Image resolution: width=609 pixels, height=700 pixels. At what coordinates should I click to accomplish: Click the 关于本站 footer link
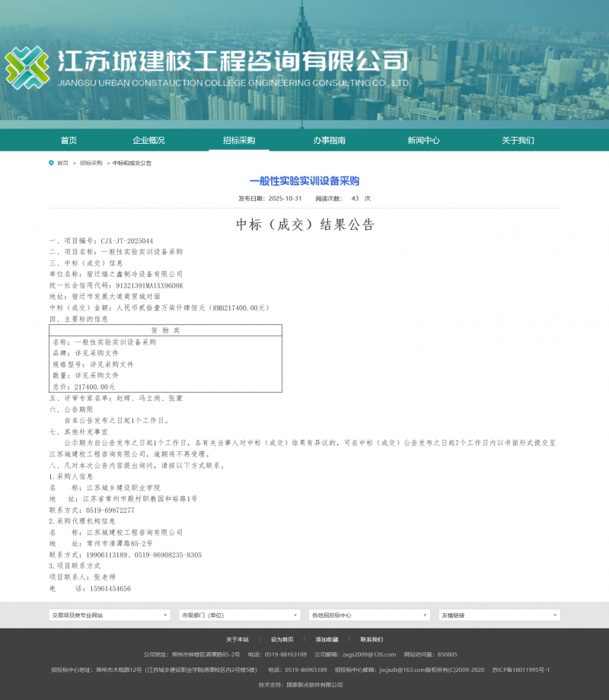pyautogui.click(x=237, y=639)
